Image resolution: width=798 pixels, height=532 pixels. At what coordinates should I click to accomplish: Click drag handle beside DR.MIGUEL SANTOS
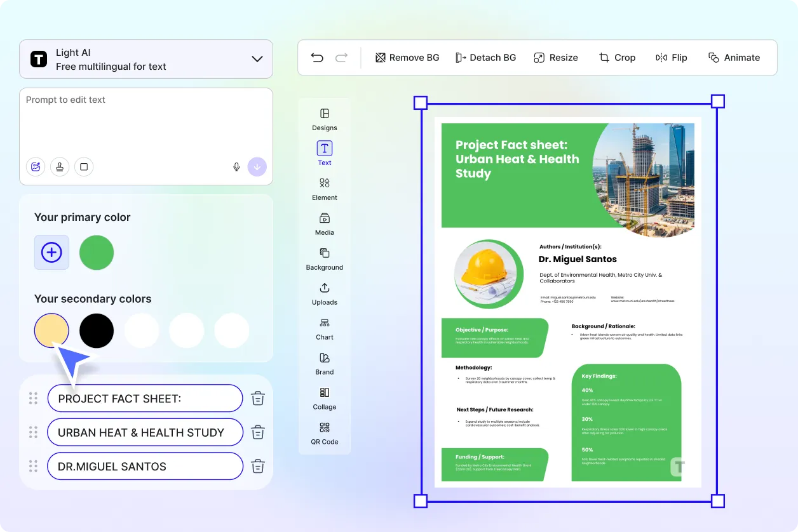click(33, 466)
